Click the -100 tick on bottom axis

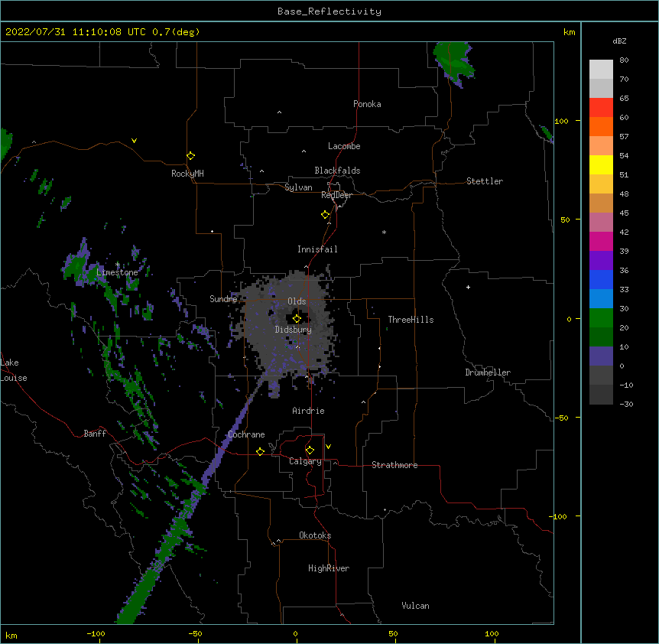(96, 634)
